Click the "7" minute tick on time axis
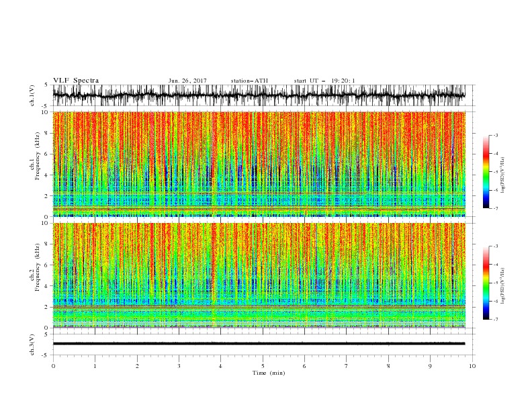This screenshot has width=532, height=411. pos(347,366)
